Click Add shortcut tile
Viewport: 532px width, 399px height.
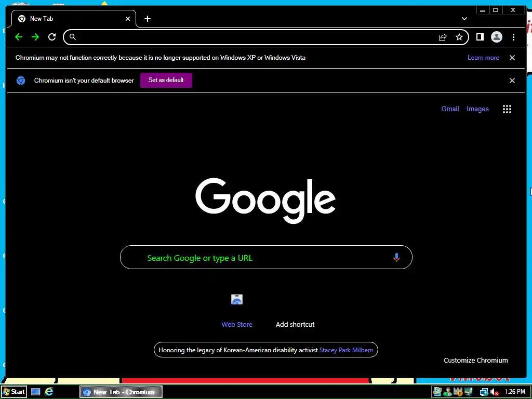tap(295, 324)
